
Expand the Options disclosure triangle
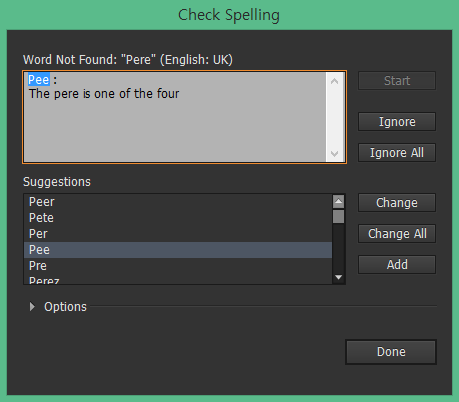tap(32, 307)
